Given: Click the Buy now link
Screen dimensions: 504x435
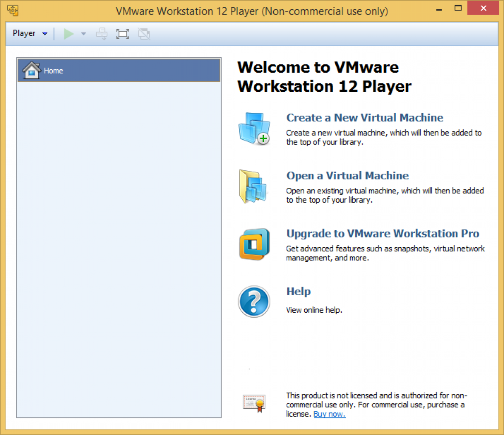Looking at the screenshot, I should [329, 414].
